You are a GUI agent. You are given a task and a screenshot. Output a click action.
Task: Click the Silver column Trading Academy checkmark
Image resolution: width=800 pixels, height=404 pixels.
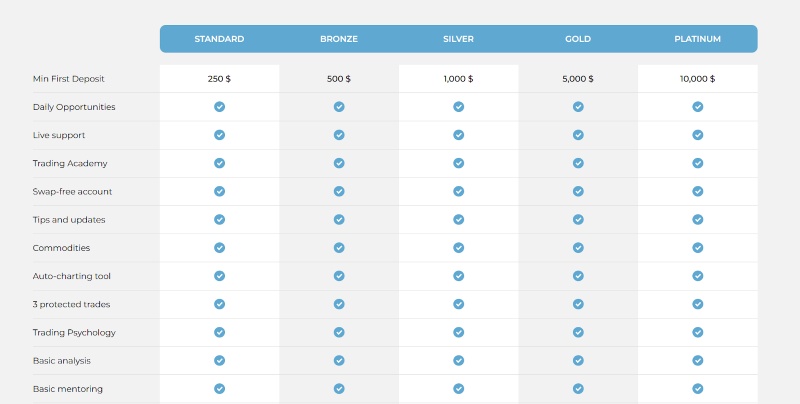point(458,163)
